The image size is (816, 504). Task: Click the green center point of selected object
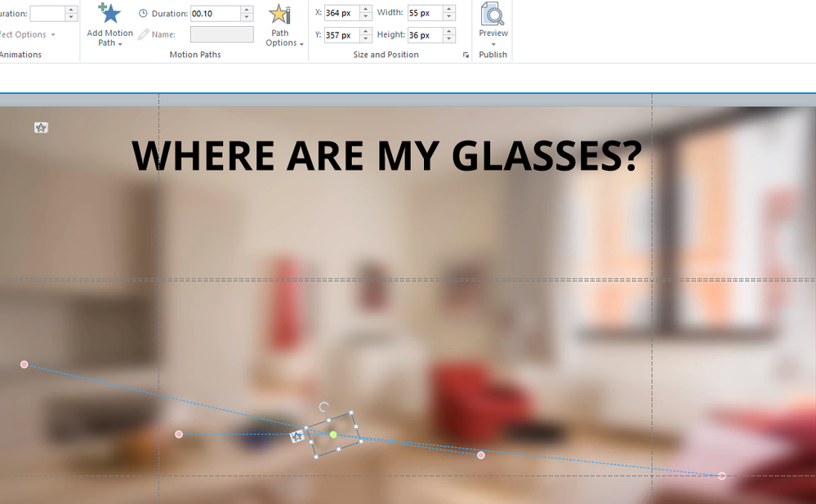[333, 435]
